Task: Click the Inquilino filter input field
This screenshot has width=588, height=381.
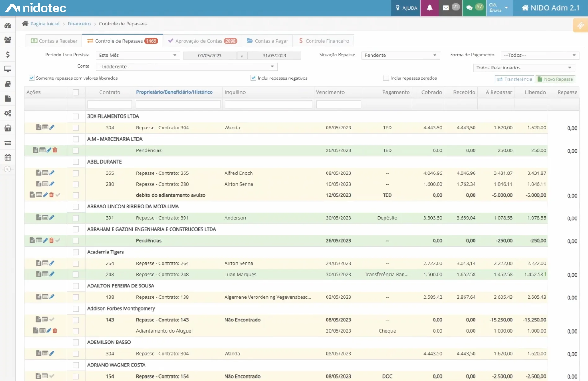Action: [268, 104]
